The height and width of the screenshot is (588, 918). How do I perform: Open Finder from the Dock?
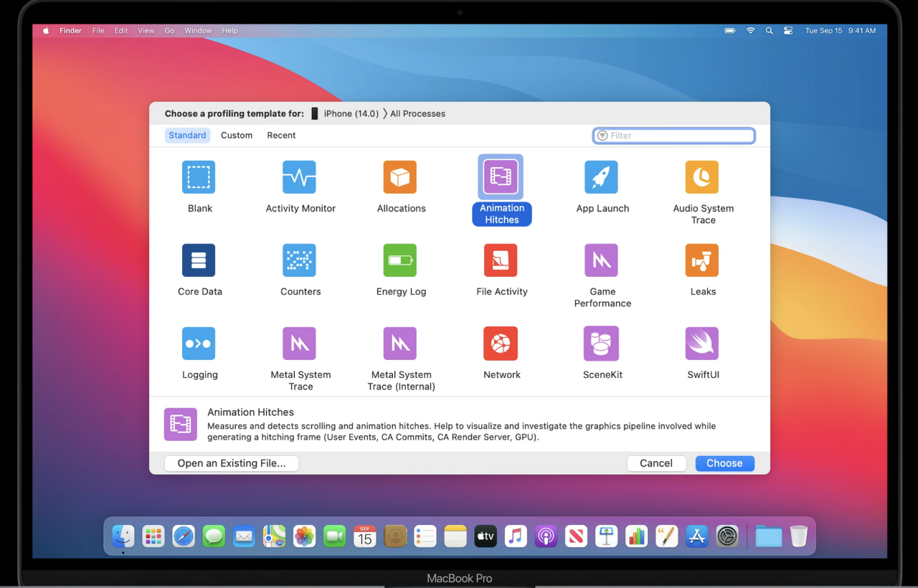(123, 536)
